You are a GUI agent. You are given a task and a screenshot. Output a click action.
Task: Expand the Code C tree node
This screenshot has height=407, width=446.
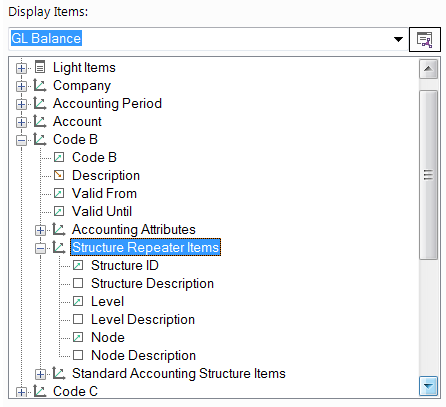(21, 392)
